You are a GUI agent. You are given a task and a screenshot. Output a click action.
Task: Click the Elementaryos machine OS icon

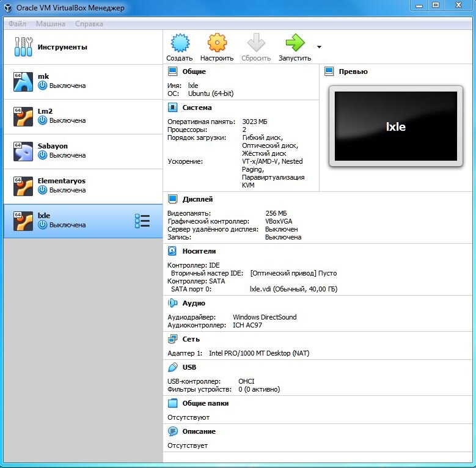[23, 186]
